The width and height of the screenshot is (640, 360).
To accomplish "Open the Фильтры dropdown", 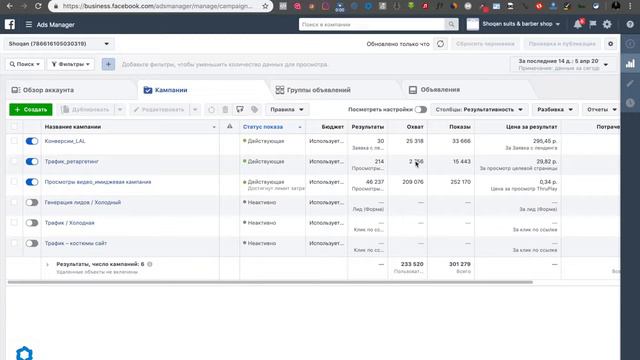I will coord(71,64).
